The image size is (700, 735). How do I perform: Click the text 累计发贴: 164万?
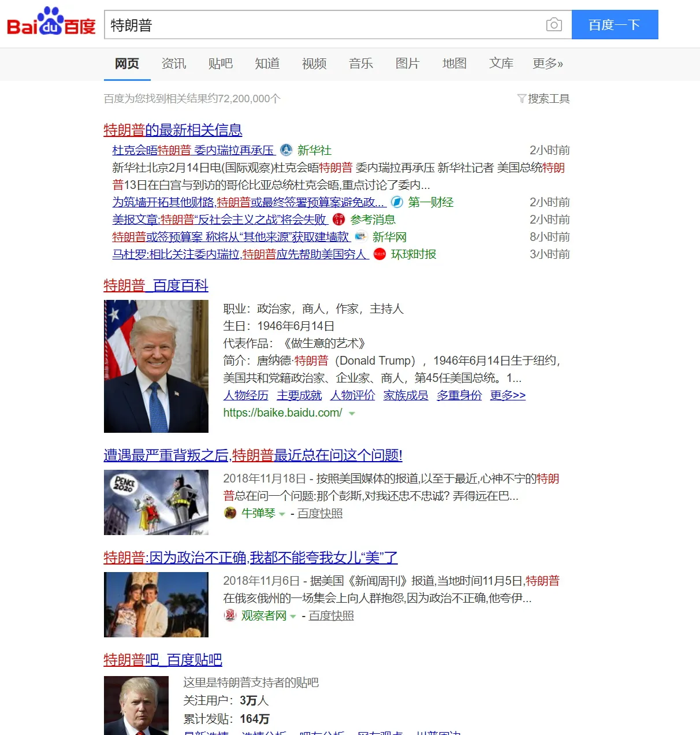[x=226, y=719]
